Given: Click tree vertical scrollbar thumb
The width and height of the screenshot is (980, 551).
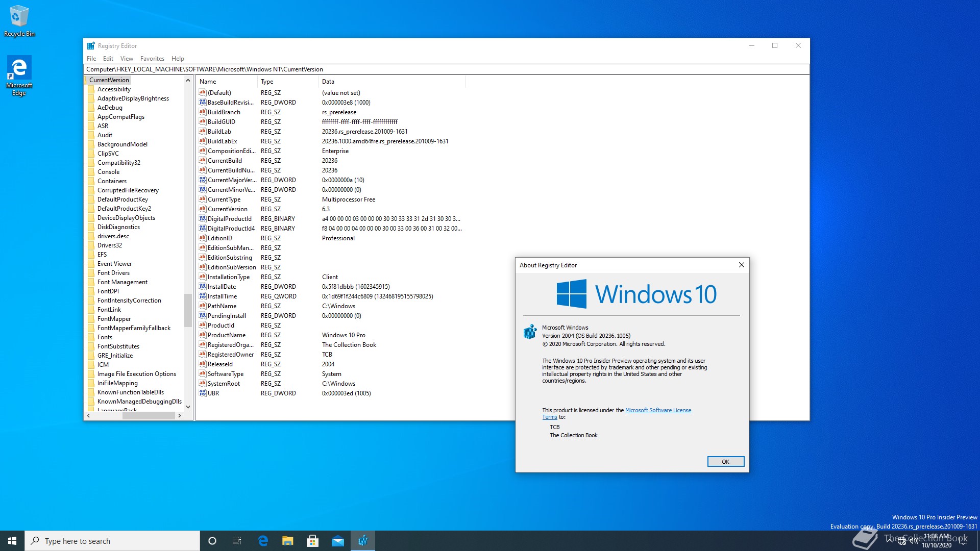Looking at the screenshot, I should pos(188,310).
